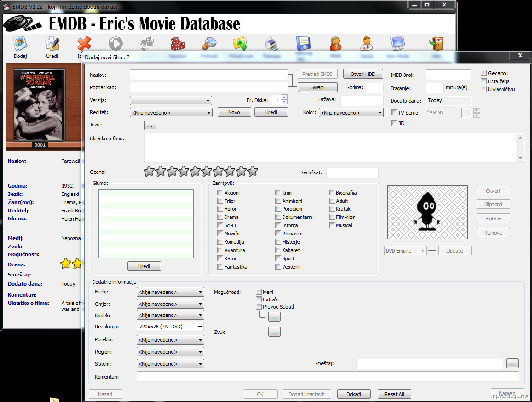Click the monitor view mode icon
This screenshot has height=402, width=532.
pyautogui.click(x=397, y=44)
